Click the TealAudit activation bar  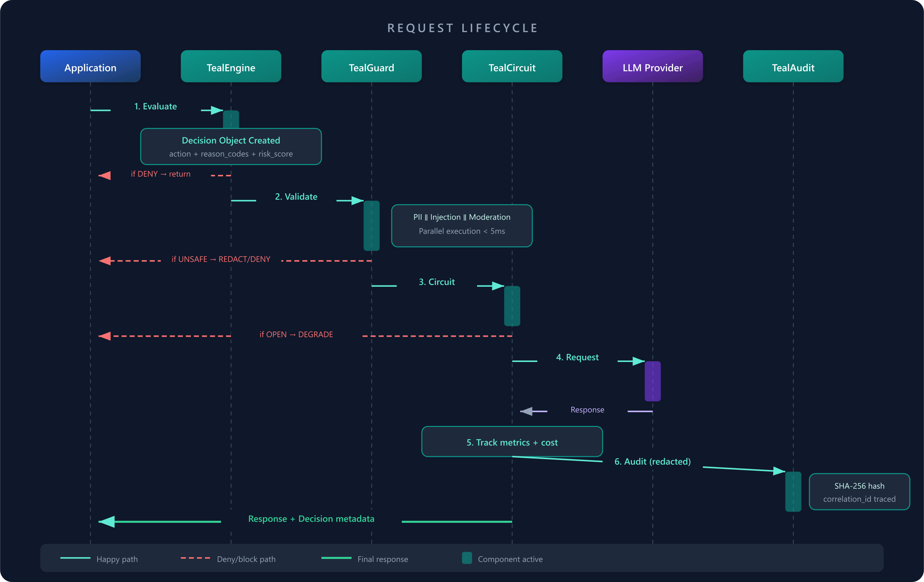click(x=793, y=492)
